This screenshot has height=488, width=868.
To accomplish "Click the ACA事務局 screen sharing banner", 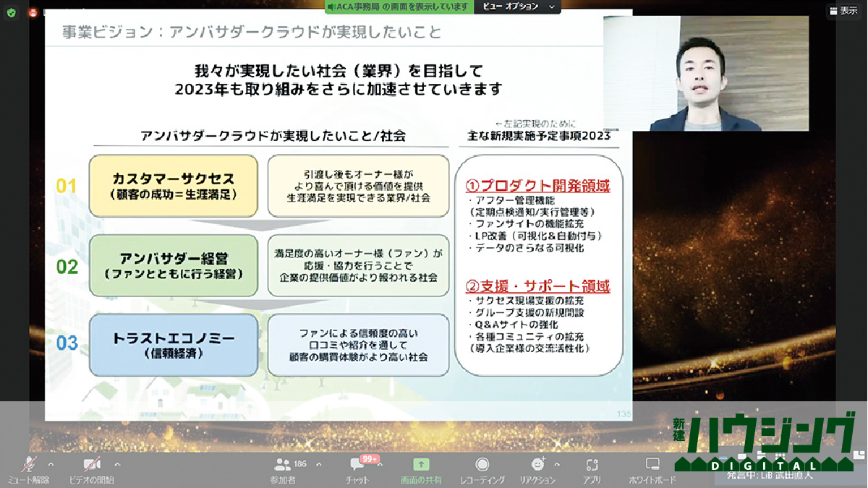I will tap(399, 7).
